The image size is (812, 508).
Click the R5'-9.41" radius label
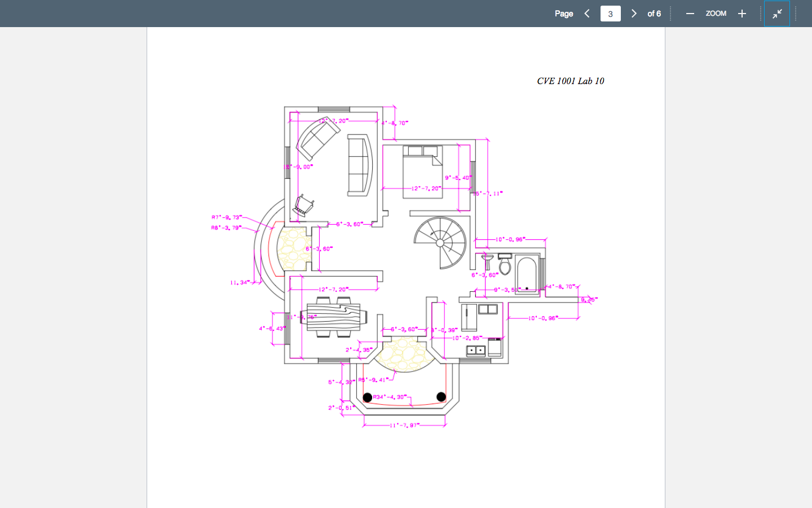(374, 380)
